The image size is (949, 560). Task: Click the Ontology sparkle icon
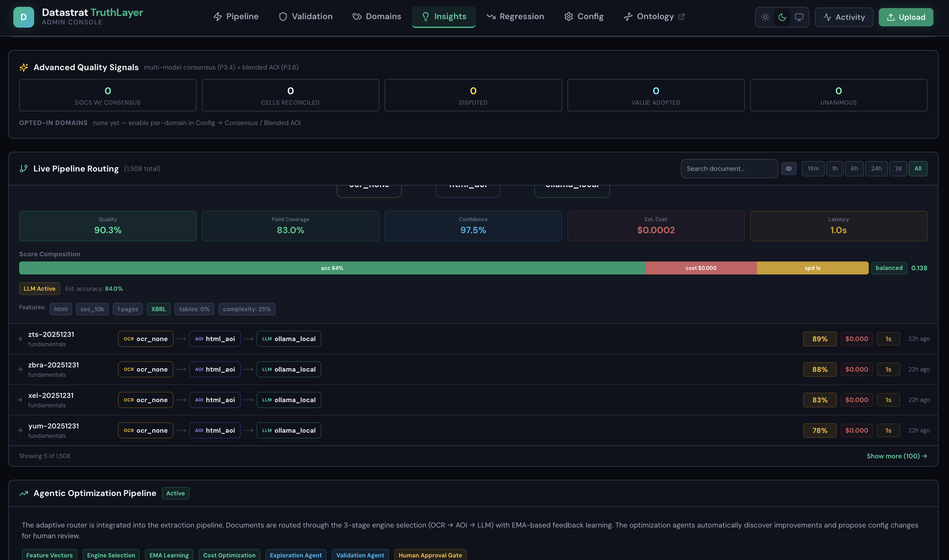pyautogui.click(x=628, y=17)
